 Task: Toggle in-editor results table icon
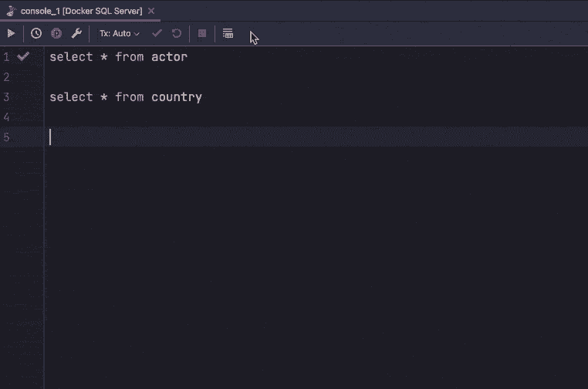point(228,33)
